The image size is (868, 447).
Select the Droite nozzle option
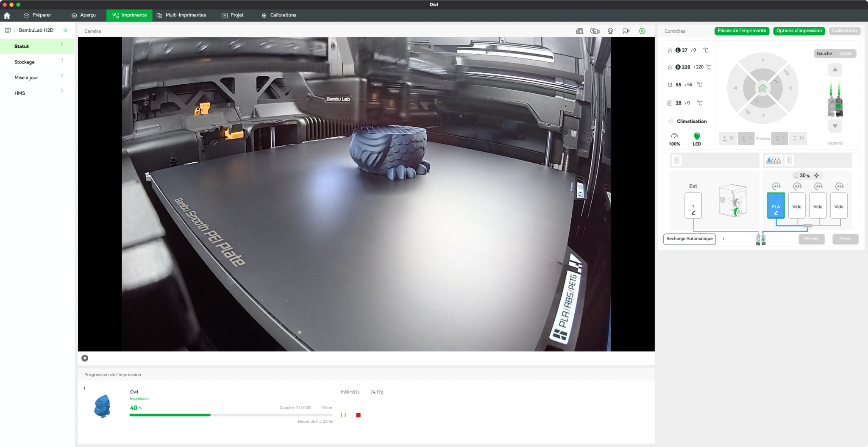tap(845, 53)
